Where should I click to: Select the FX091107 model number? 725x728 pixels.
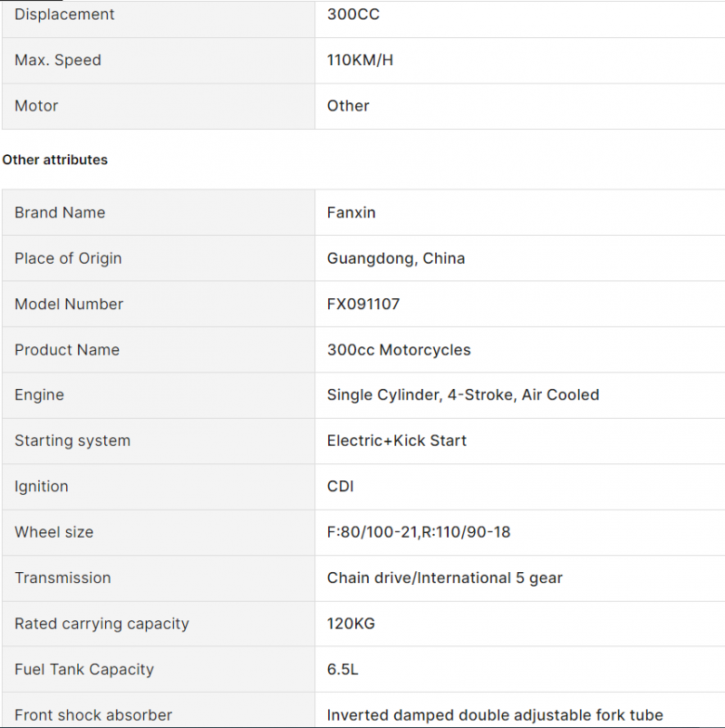pos(363,304)
